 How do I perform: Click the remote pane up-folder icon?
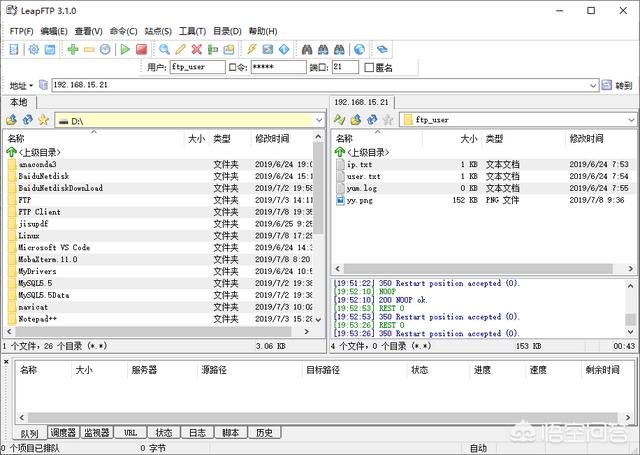(356, 120)
